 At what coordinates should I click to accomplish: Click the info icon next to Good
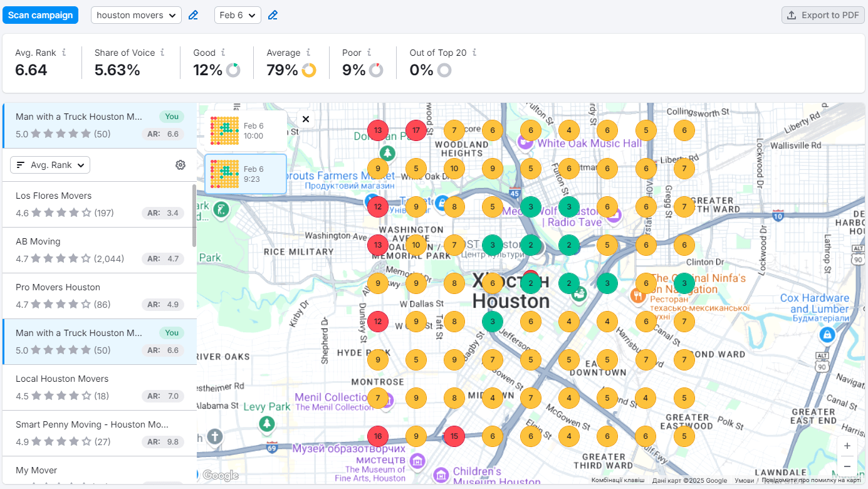click(223, 53)
